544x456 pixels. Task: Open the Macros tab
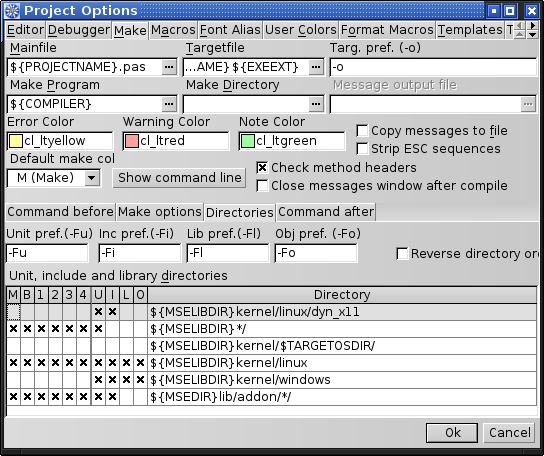[x=173, y=30]
